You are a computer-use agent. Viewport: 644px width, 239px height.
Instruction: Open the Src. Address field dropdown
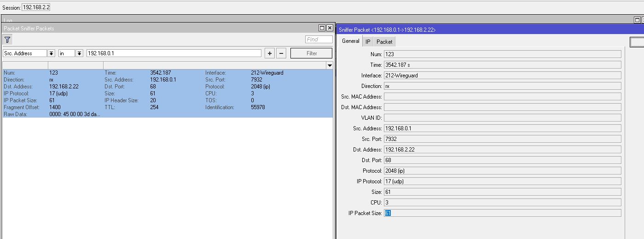click(52, 53)
